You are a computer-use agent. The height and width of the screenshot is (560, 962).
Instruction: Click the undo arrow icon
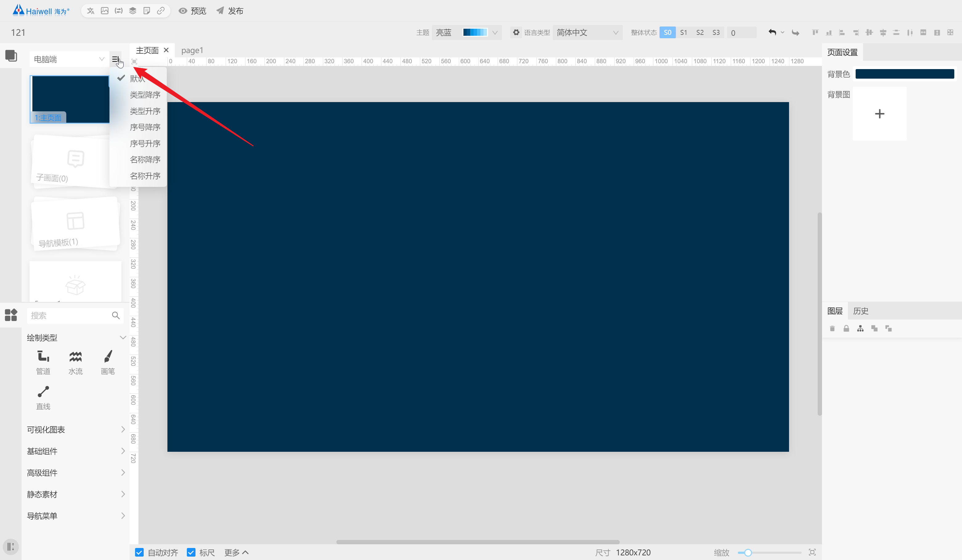click(x=772, y=32)
